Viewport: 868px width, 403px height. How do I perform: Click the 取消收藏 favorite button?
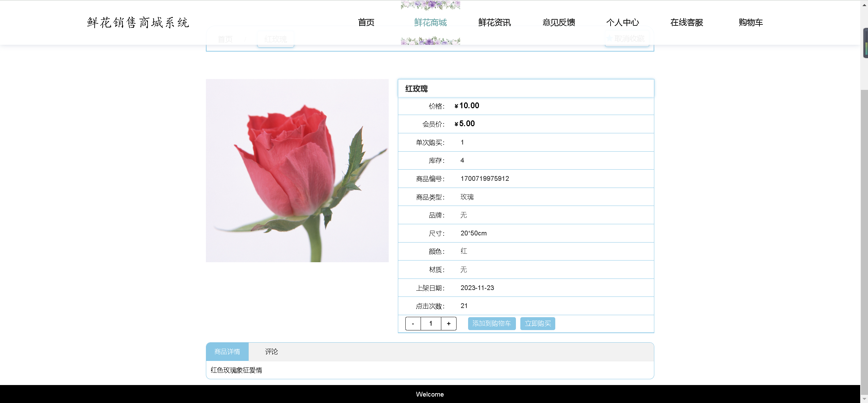tap(627, 39)
